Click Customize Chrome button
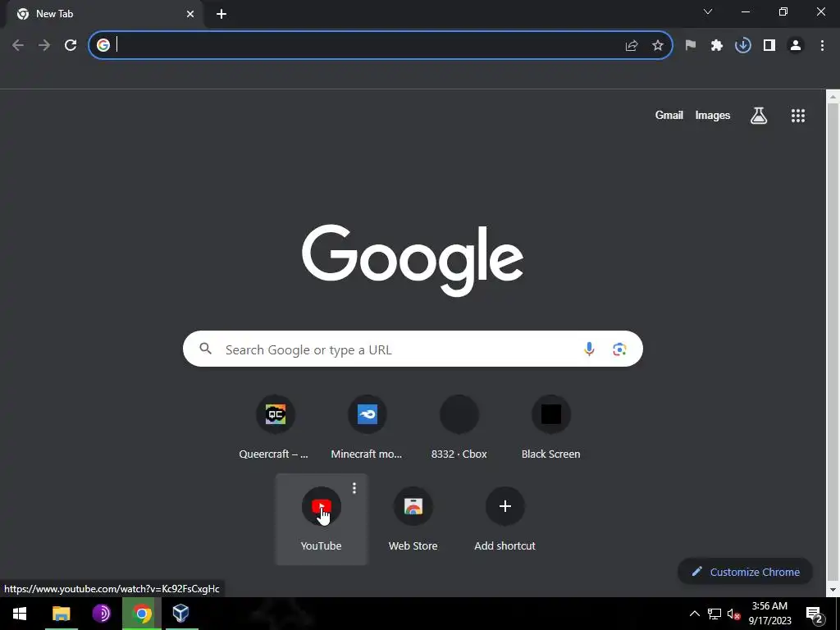 pos(745,572)
